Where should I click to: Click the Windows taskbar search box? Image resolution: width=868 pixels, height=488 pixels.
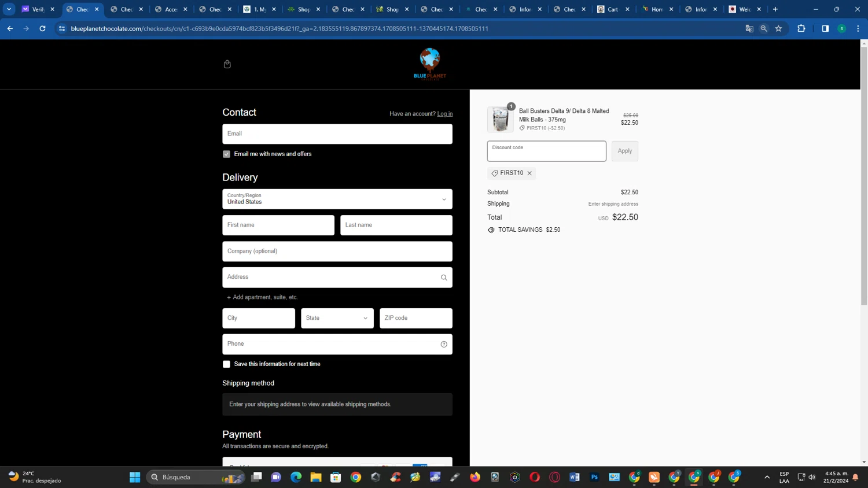[196, 477]
